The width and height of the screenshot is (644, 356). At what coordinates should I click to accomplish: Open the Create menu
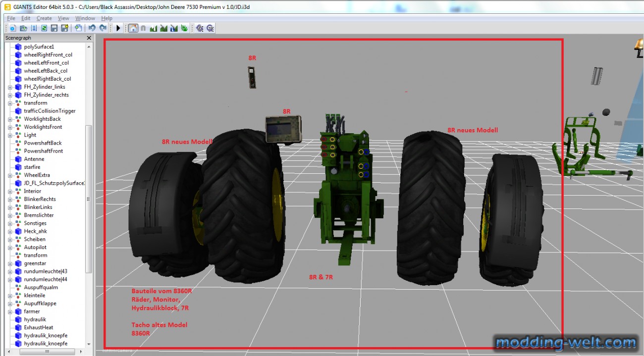[44, 18]
